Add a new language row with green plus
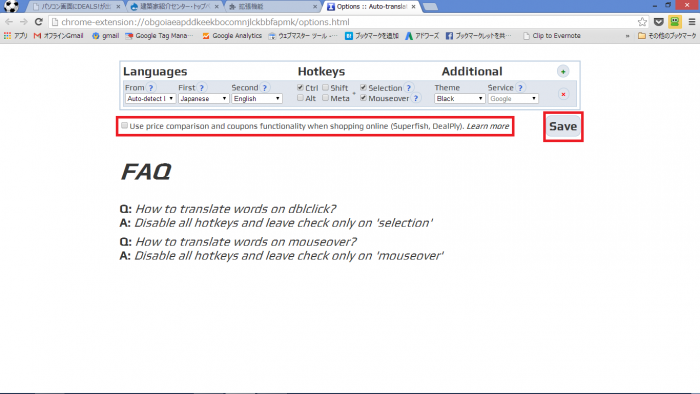Viewport: 700px width, 394px height. (x=563, y=71)
